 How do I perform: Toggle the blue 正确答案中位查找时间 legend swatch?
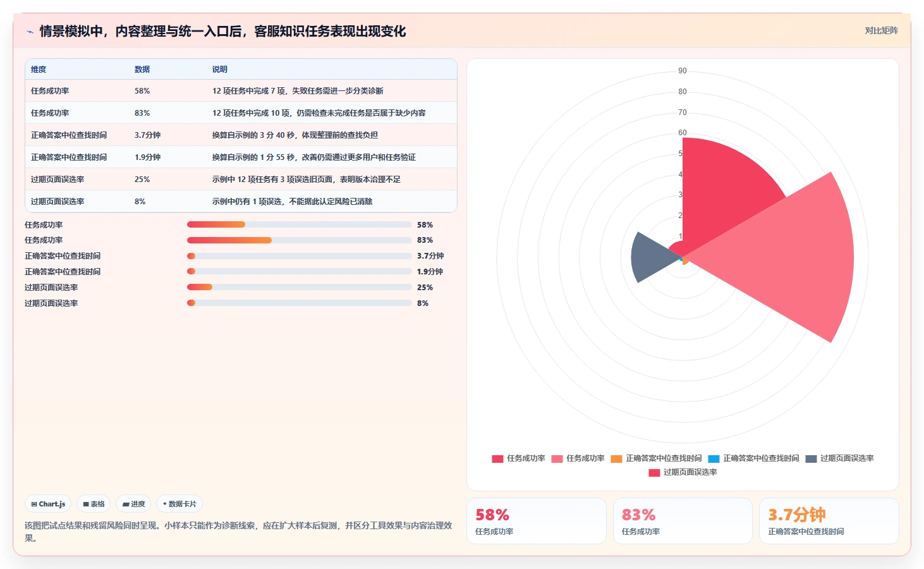pos(714,458)
